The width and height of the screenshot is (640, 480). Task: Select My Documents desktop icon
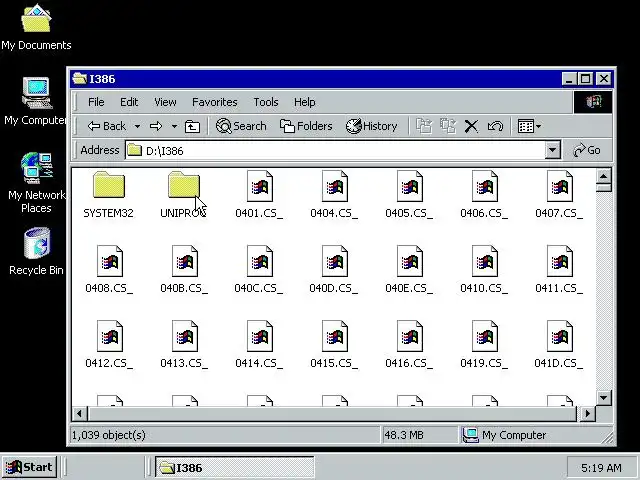pos(36,27)
